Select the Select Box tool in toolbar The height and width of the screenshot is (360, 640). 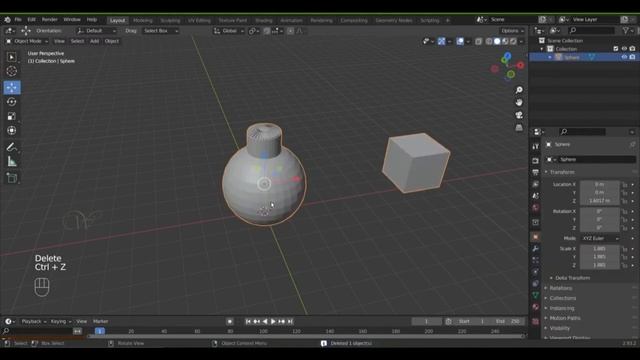pyautogui.click(x=12, y=57)
